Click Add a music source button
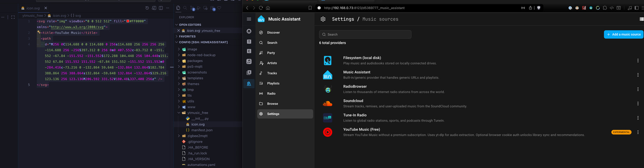Viewport: 644px width, 168px height. [624, 34]
